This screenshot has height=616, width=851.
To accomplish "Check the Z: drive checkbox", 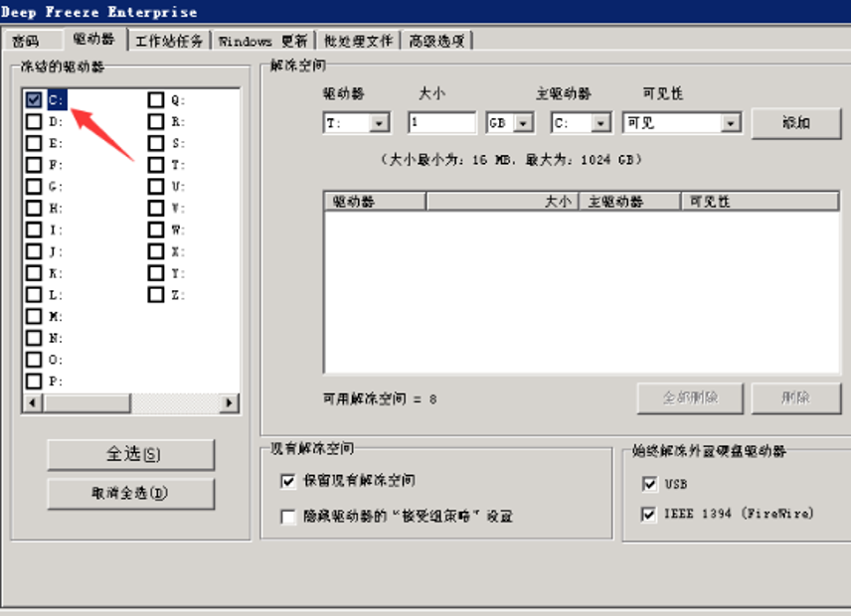I will 156,295.
